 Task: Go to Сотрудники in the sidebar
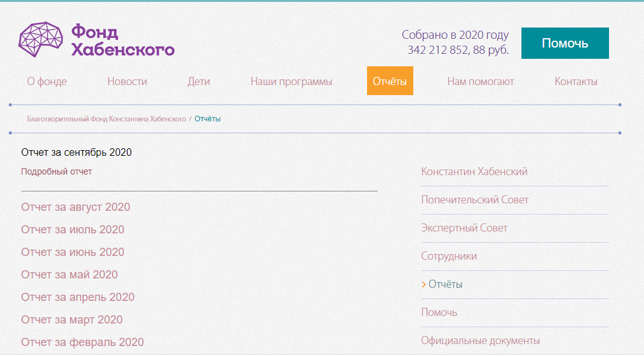pos(449,256)
